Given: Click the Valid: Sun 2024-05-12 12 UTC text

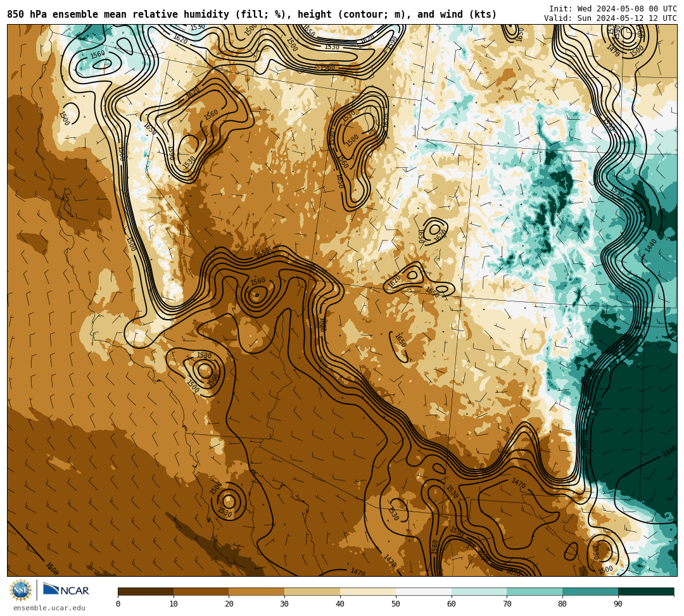Looking at the screenshot, I should pyautogui.click(x=611, y=18).
